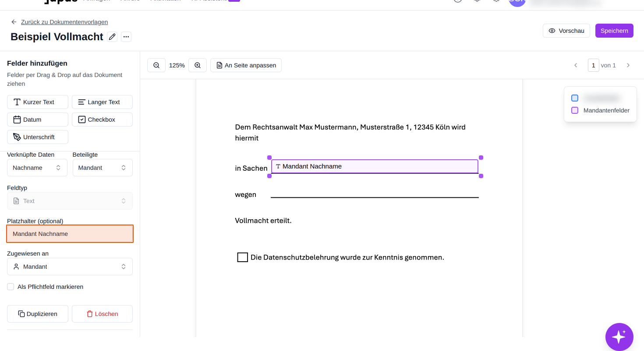Click the 125% zoom level value
This screenshot has height=351, width=644.
(x=177, y=65)
